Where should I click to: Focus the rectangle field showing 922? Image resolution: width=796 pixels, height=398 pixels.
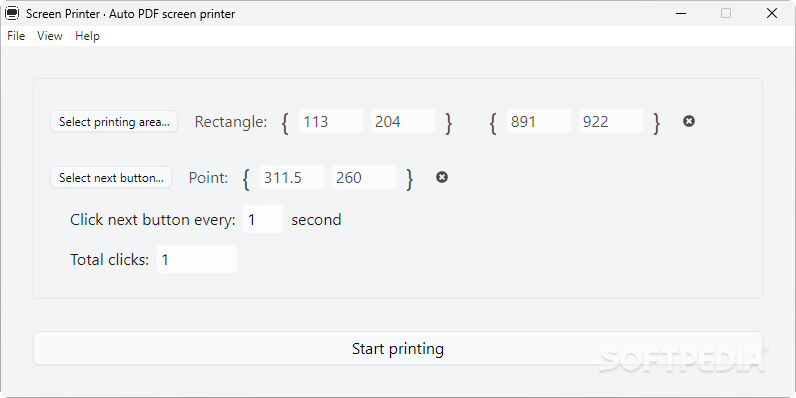click(x=611, y=121)
